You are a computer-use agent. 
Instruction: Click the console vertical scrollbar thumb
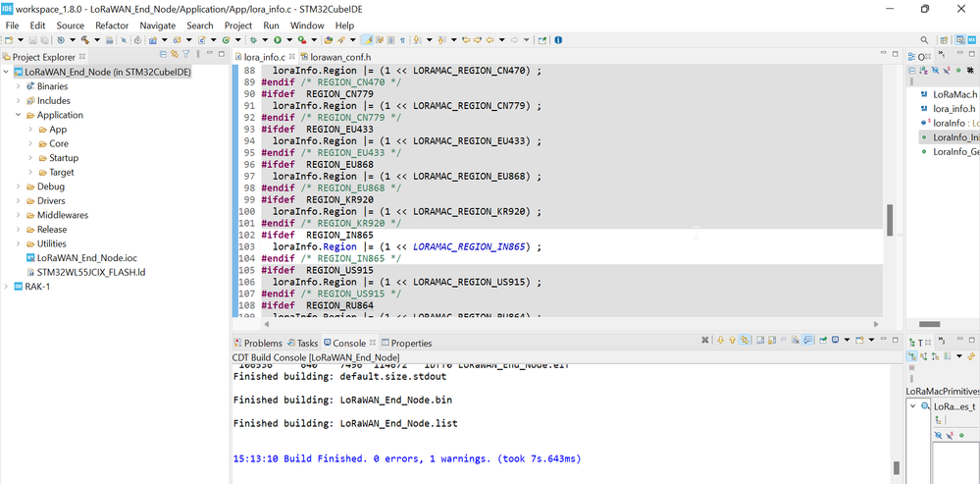click(x=897, y=467)
